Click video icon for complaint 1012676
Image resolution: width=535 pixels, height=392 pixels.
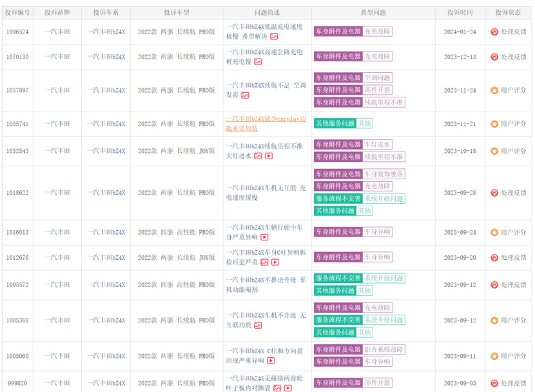coord(275,262)
